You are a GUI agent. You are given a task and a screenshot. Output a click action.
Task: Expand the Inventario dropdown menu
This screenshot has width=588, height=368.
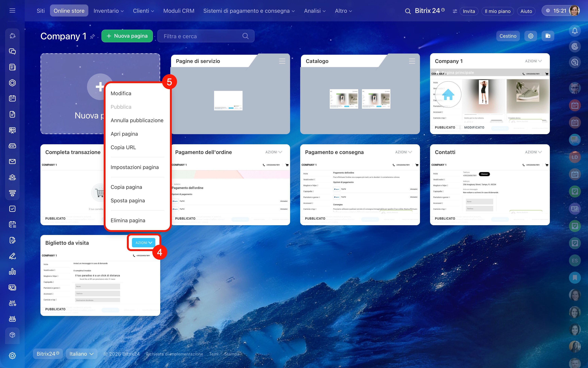point(109,11)
